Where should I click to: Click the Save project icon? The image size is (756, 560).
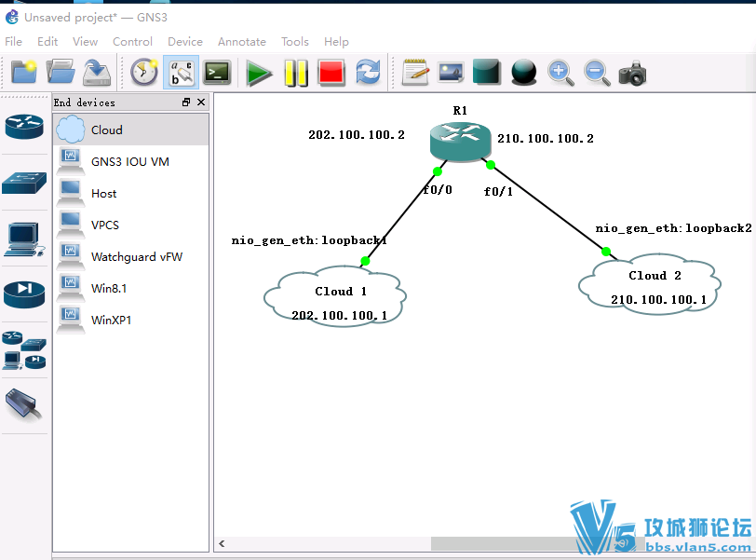click(97, 73)
